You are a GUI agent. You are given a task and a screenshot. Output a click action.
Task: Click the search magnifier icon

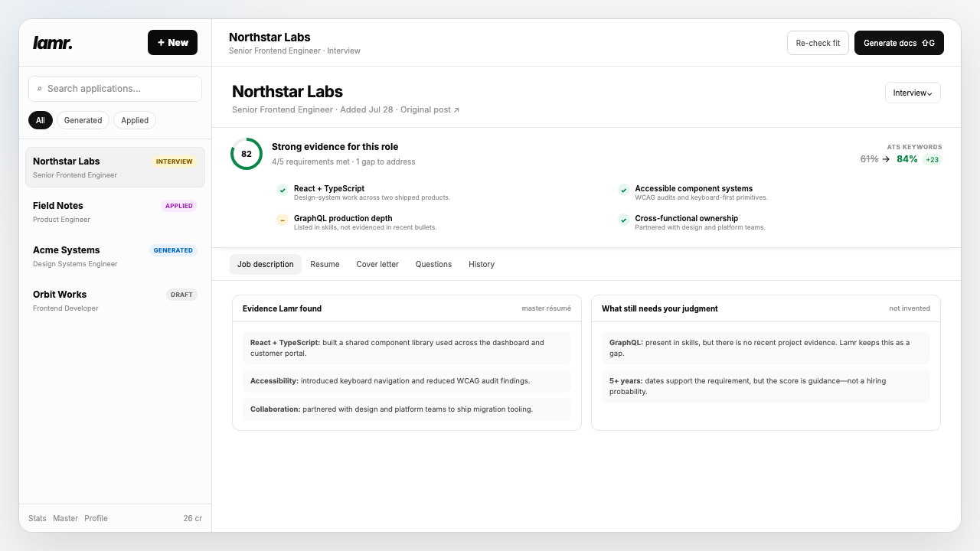click(x=40, y=89)
